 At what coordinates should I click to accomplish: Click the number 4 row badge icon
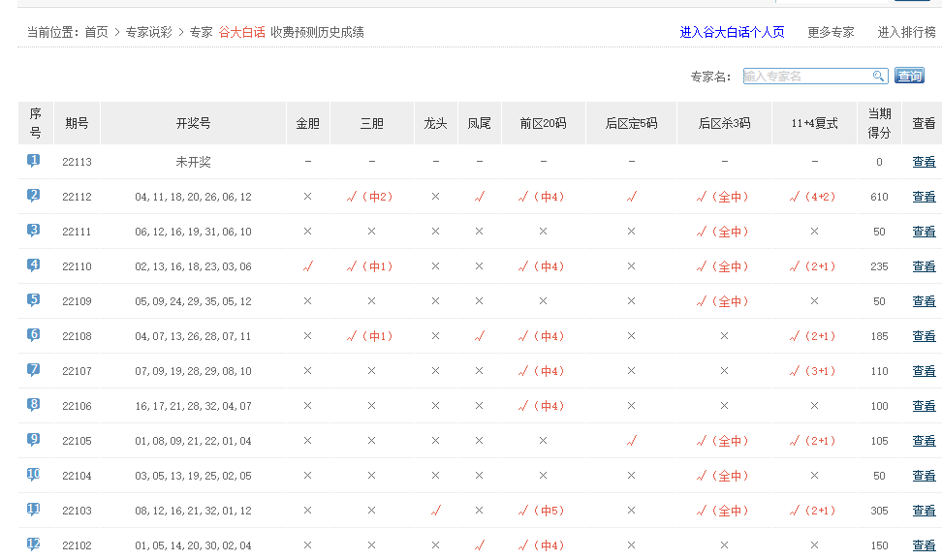coord(34,265)
